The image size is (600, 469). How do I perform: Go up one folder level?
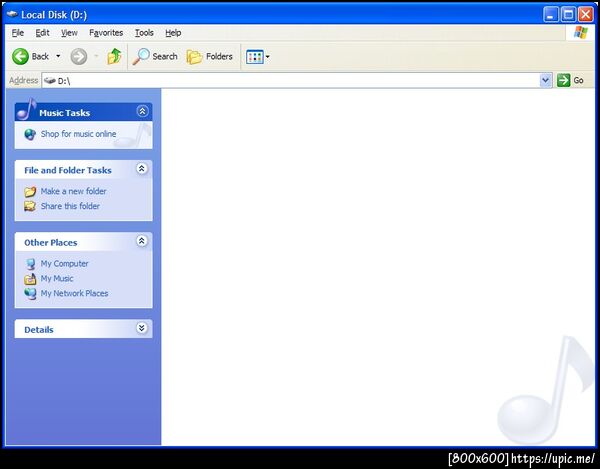point(114,57)
